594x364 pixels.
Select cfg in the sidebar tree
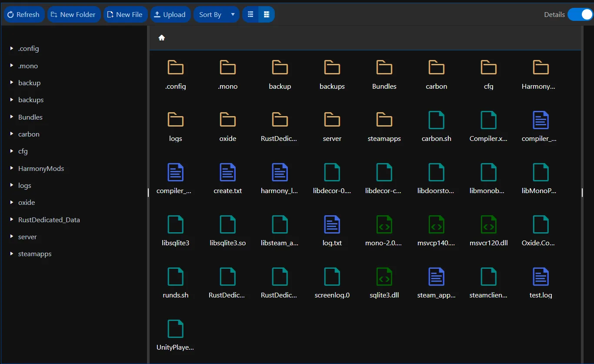(23, 151)
